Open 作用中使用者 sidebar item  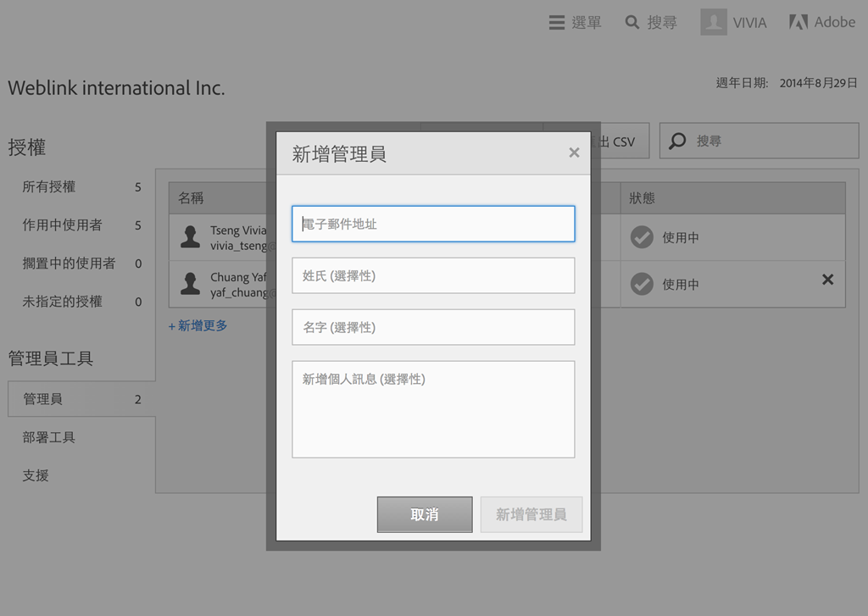point(62,225)
